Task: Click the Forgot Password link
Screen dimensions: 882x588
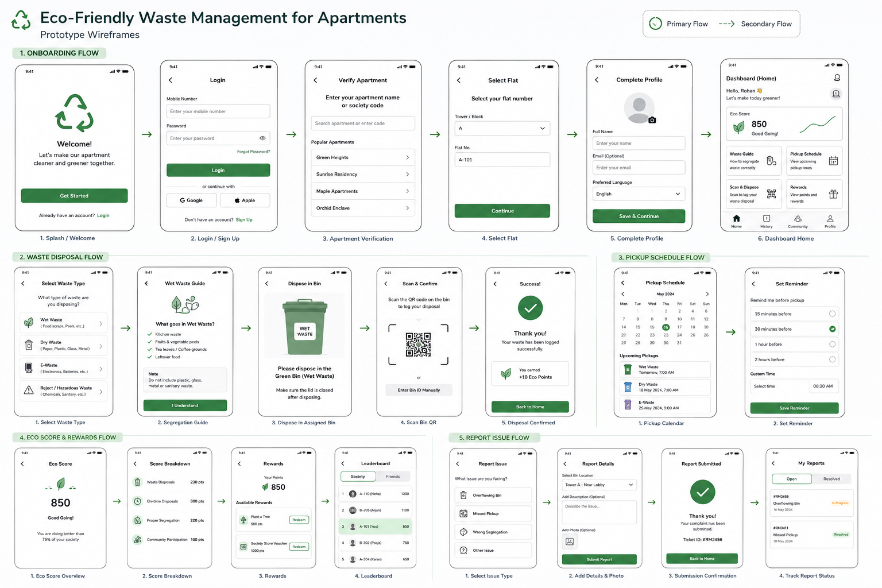Action: [253, 152]
